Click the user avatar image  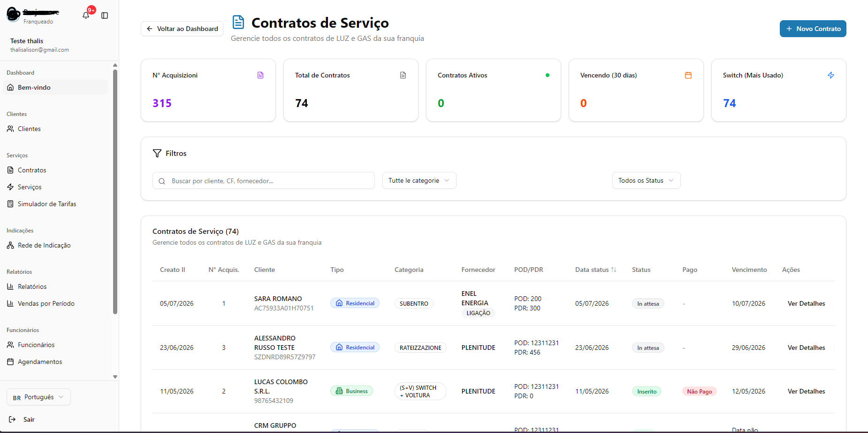pos(13,15)
